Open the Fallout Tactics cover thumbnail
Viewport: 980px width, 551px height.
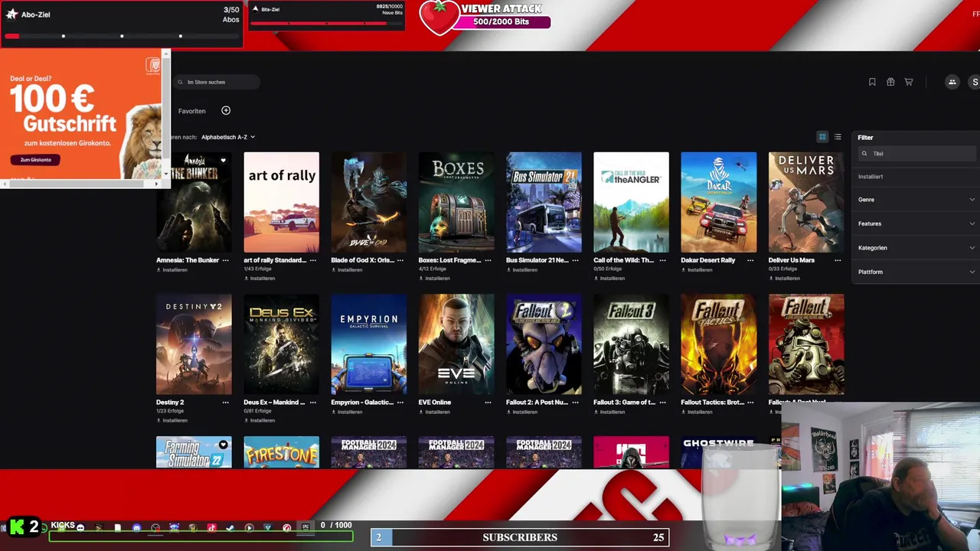719,344
